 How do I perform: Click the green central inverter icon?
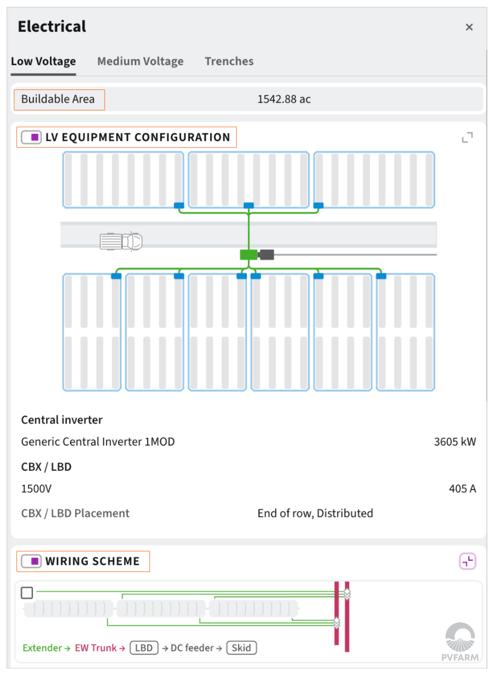(248, 255)
